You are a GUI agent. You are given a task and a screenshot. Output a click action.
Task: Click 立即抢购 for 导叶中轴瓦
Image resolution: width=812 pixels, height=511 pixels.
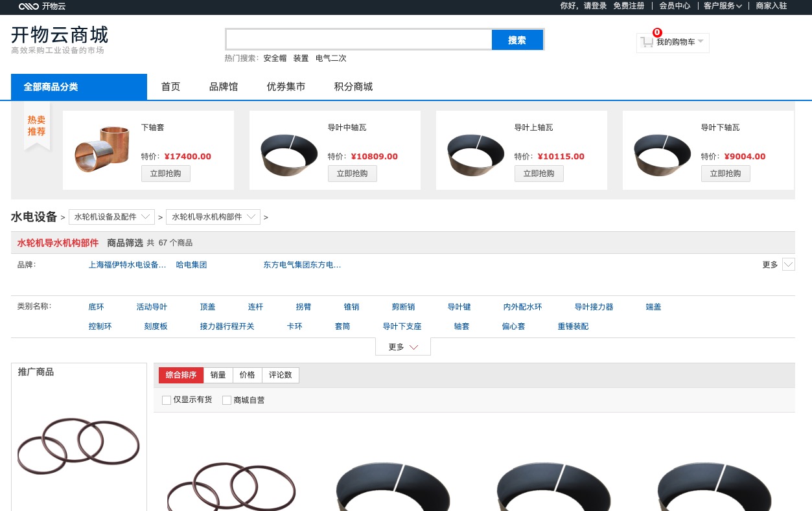point(353,174)
